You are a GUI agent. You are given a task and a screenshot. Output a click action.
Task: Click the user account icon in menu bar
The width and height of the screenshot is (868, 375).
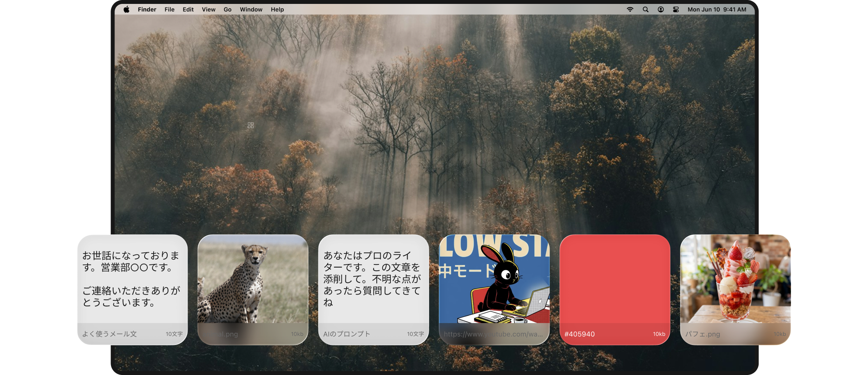tap(660, 9)
